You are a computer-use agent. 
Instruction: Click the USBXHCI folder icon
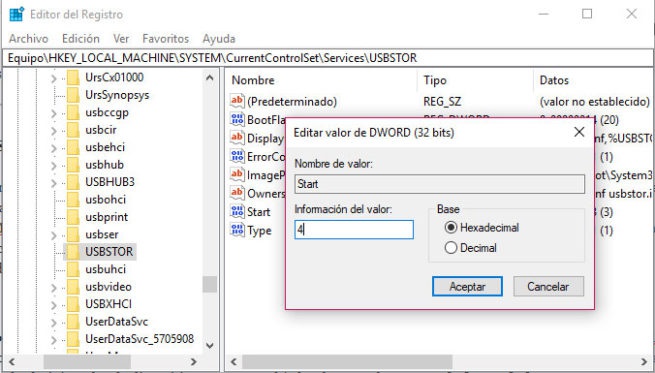click(x=73, y=304)
